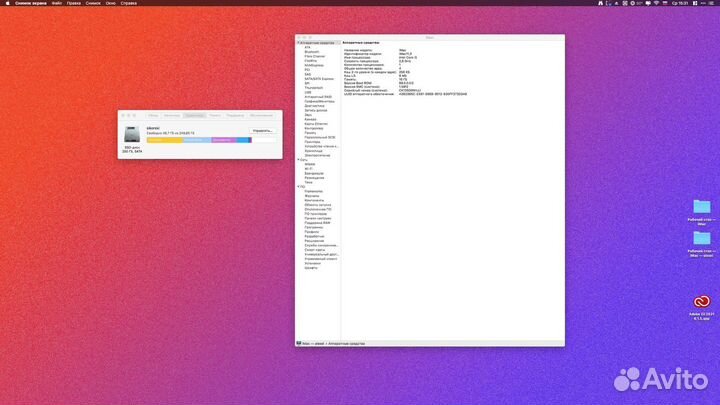The width and height of the screenshot is (720, 405).
Task: Click the computer icon in path bar
Action: 299,343
